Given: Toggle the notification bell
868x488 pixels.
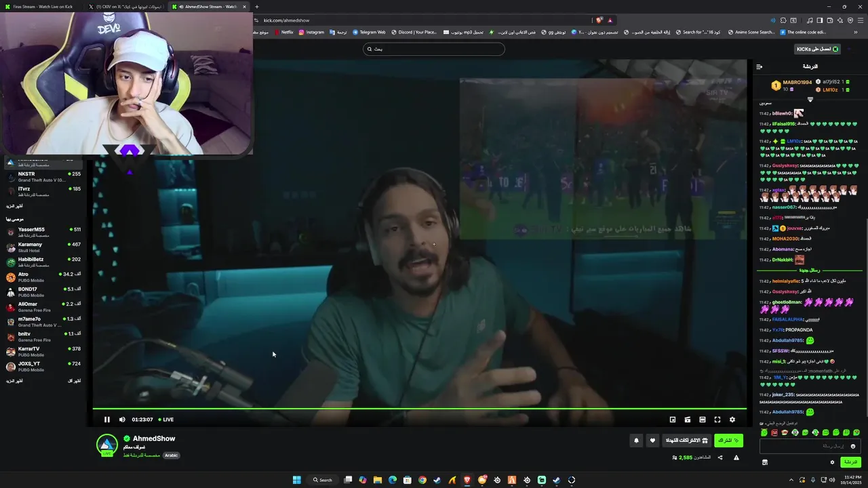Looking at the screenshot, I should click(x=636, y=441).
